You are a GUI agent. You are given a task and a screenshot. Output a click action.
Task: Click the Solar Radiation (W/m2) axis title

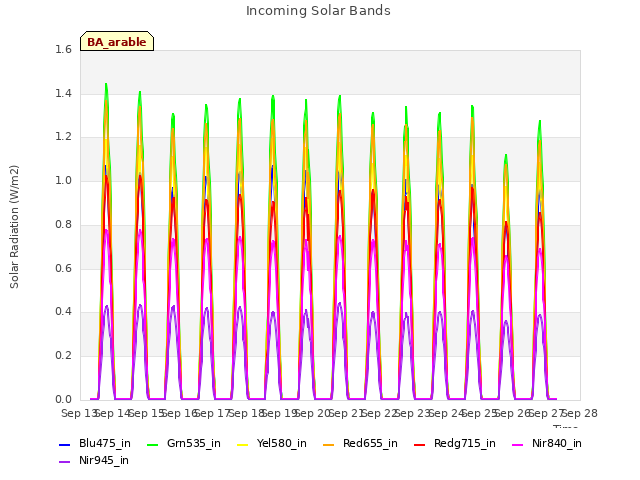14,227
